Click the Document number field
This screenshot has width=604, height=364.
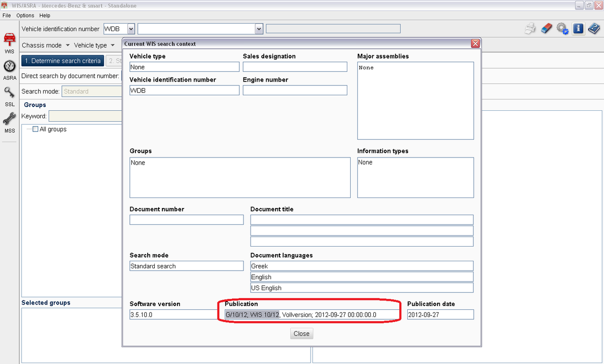pyautogui.click(x=186, y=220)
